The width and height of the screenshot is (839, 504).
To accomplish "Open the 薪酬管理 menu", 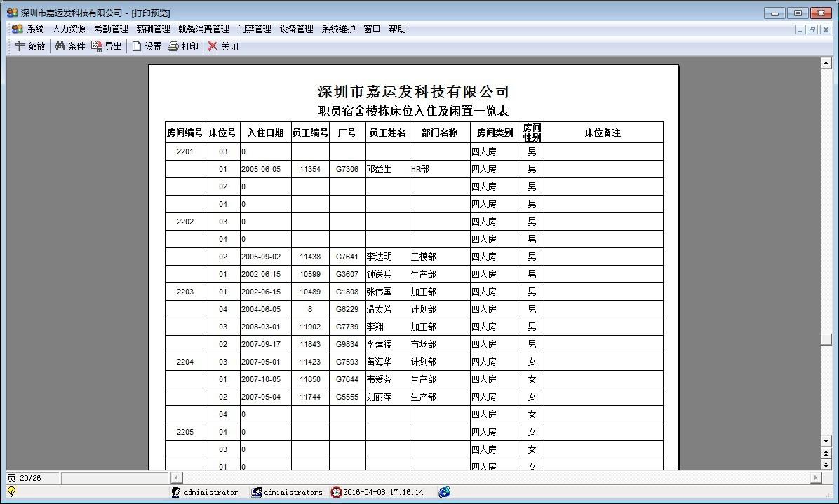I will click(153, 29).
